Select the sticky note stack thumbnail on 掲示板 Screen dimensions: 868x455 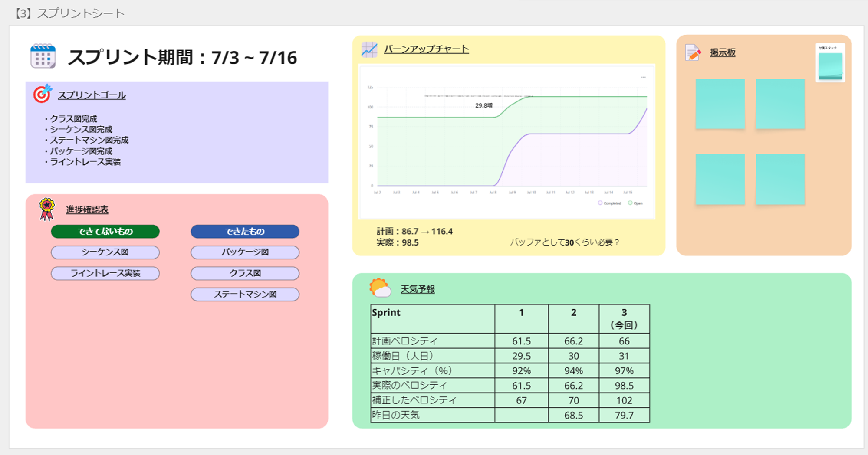[x=830, y=63]
